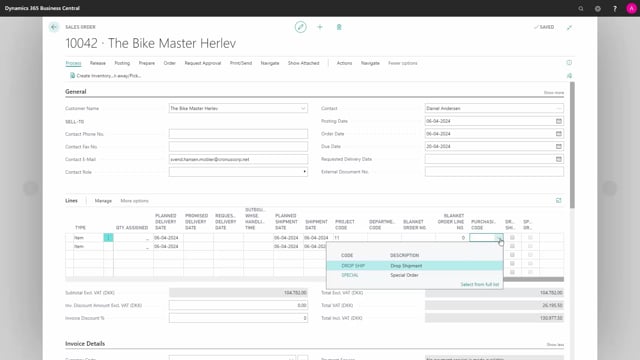640x360 pixels.
Task: Click the Project Code cell showing 11
Action: [x=350, y=238]
